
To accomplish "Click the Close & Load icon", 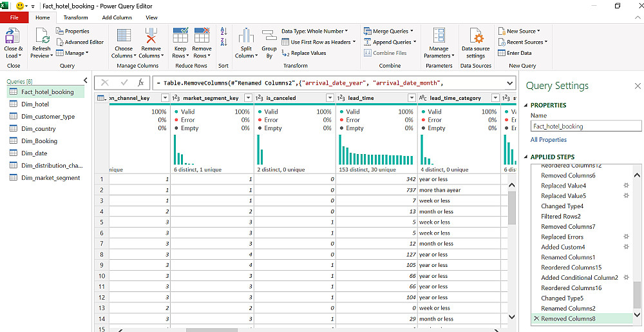I will (13, 37).
